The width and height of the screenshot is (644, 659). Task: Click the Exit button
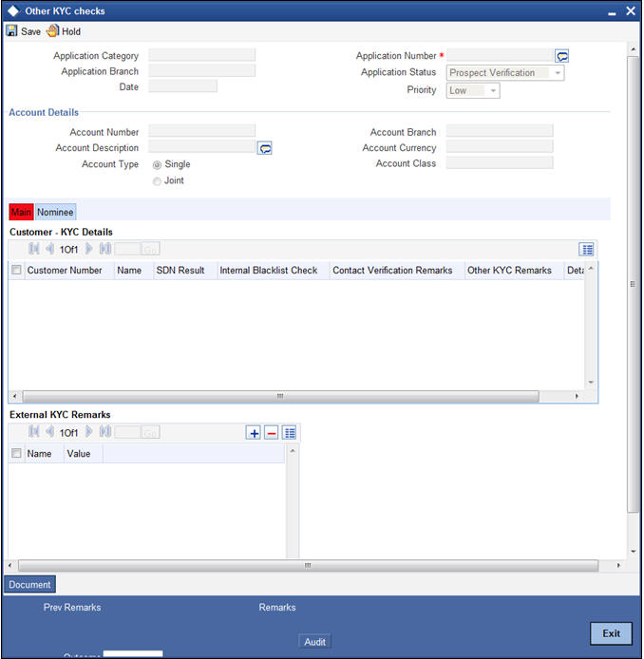[611, 633]
